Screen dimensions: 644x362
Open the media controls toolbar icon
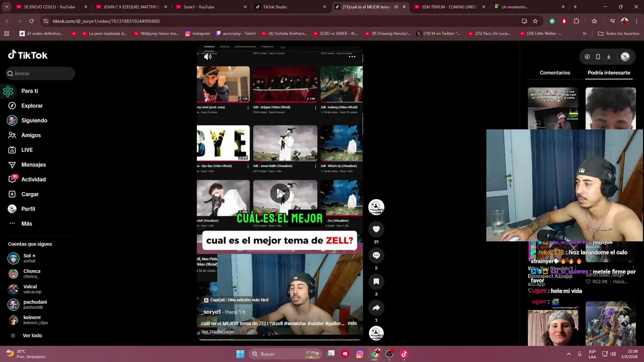612,21
